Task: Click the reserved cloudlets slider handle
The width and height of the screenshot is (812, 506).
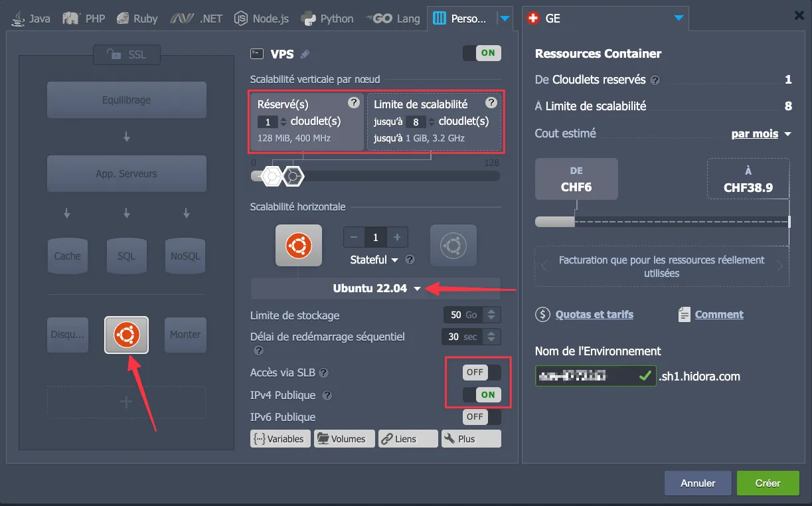Action: 272,176
